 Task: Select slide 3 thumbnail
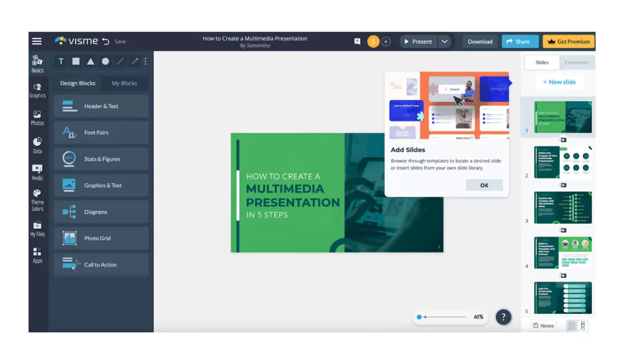point(562,208)
